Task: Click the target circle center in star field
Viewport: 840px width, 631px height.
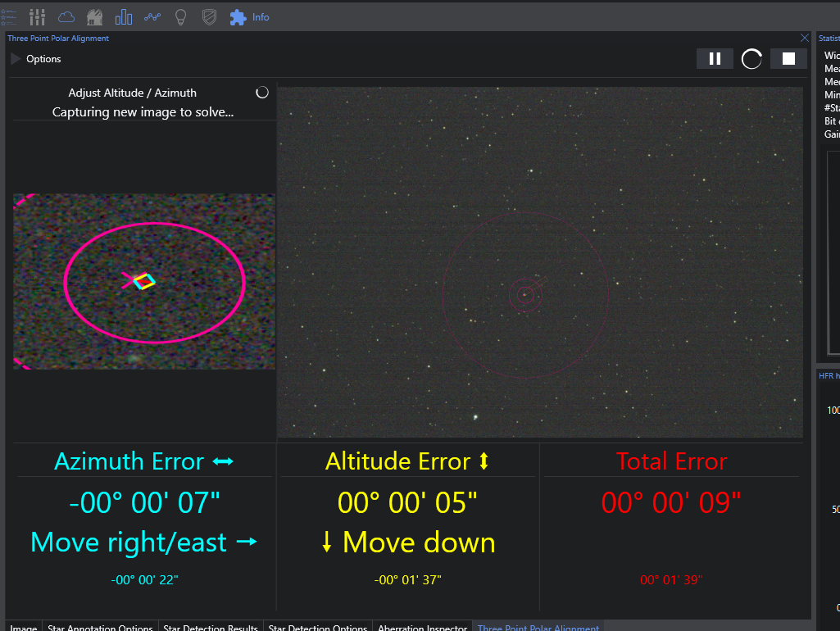Action: click(525, 295)
